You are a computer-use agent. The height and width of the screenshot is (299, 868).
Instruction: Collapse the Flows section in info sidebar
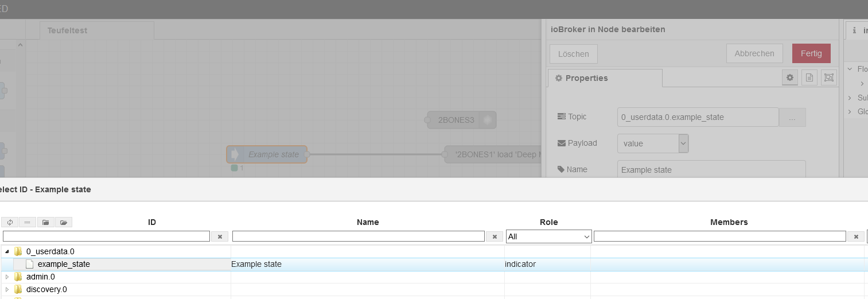tap(850, 69)
